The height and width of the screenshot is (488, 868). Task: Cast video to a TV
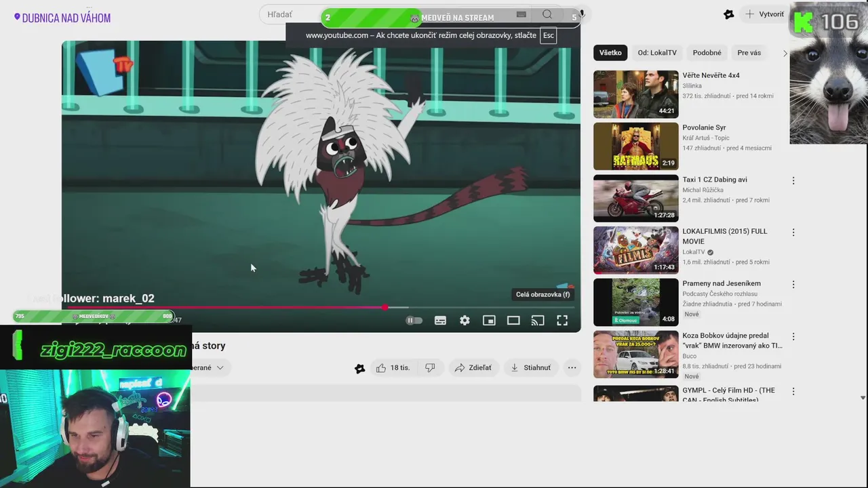pos(538,321)
